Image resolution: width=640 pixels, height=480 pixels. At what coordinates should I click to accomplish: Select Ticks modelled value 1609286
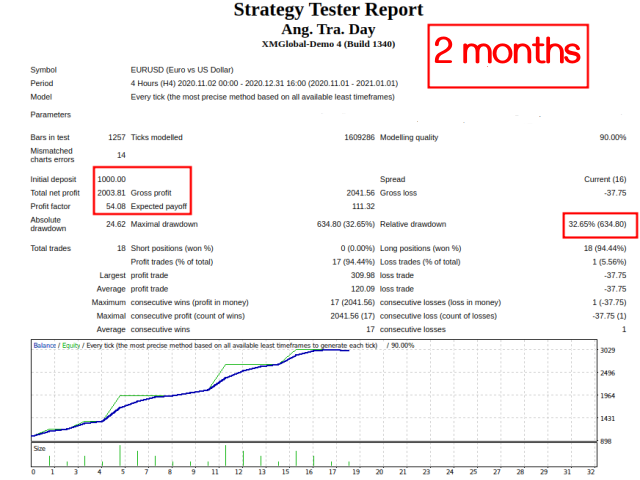pos(359,137)
